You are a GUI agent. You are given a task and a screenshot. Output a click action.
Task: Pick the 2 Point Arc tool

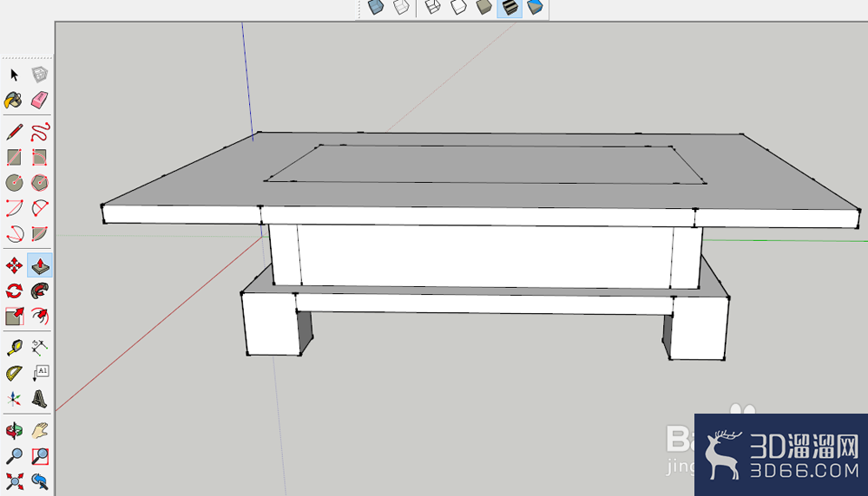coord(40,208)
